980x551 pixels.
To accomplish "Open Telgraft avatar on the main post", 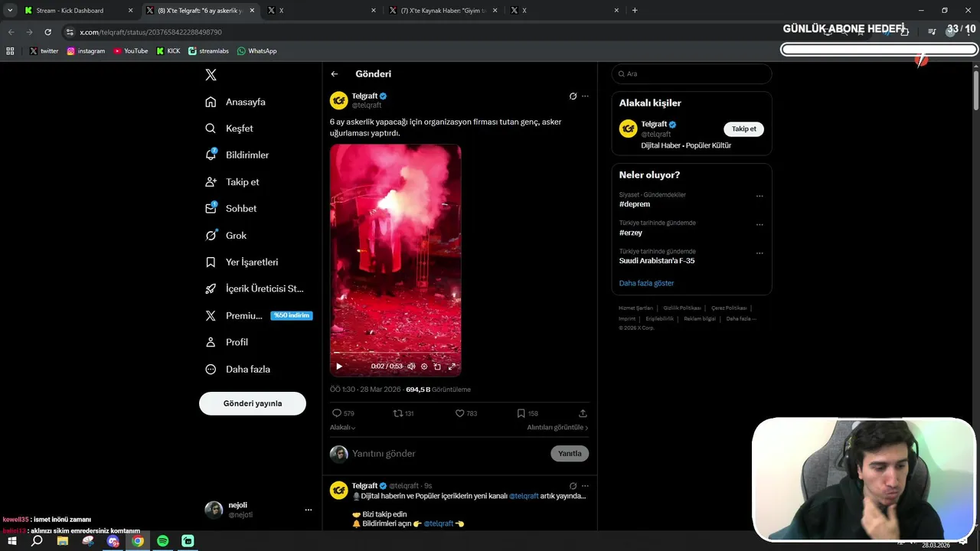I will point(338,100).
